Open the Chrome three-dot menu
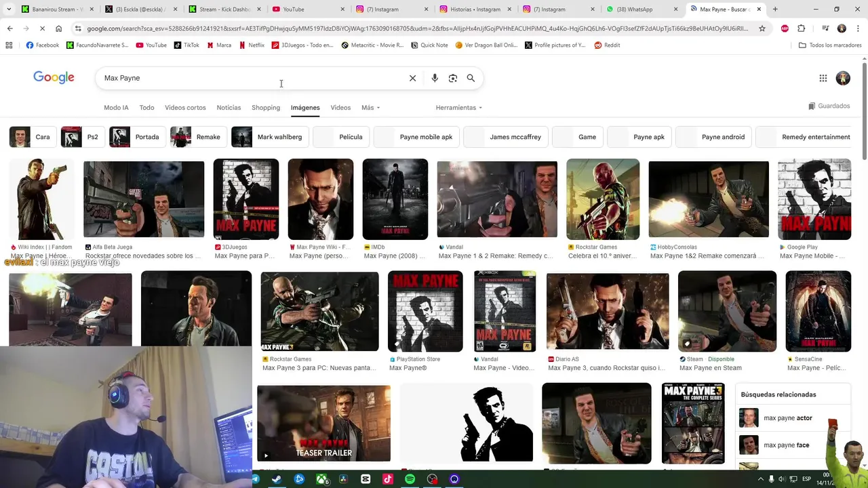Screen dimensions: 868x488 [x=856, y=28]
